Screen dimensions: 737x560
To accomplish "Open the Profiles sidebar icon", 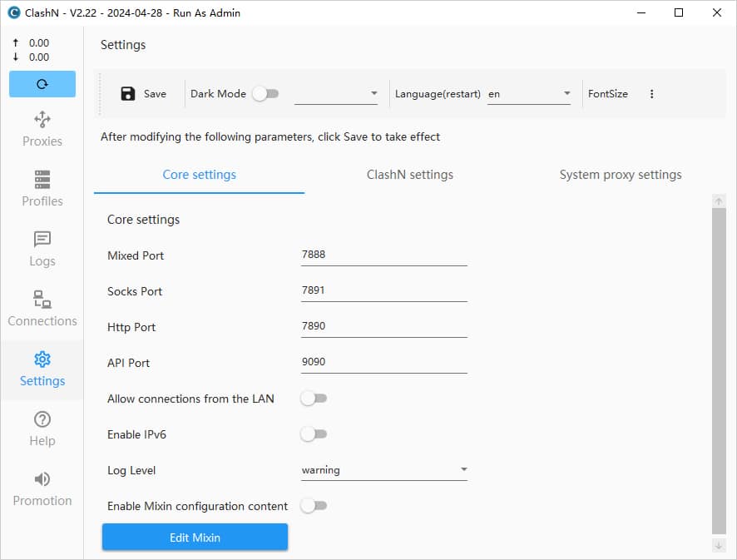I will pos(42,179).
